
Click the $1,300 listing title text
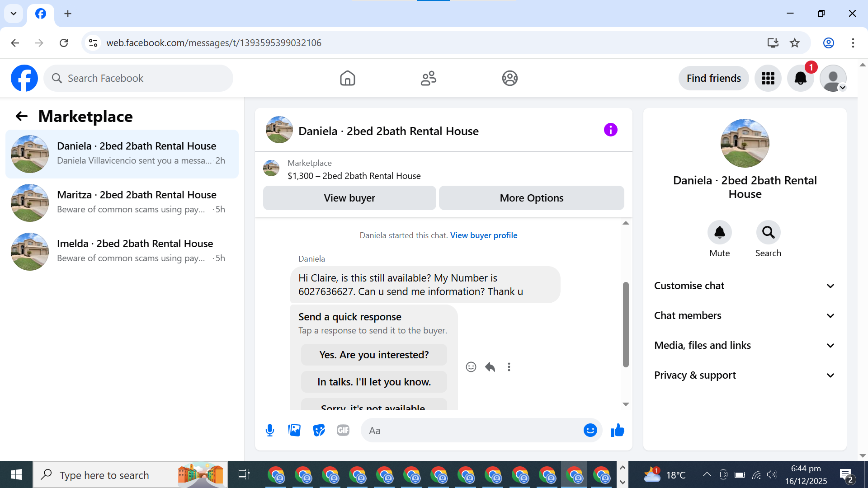354,176
